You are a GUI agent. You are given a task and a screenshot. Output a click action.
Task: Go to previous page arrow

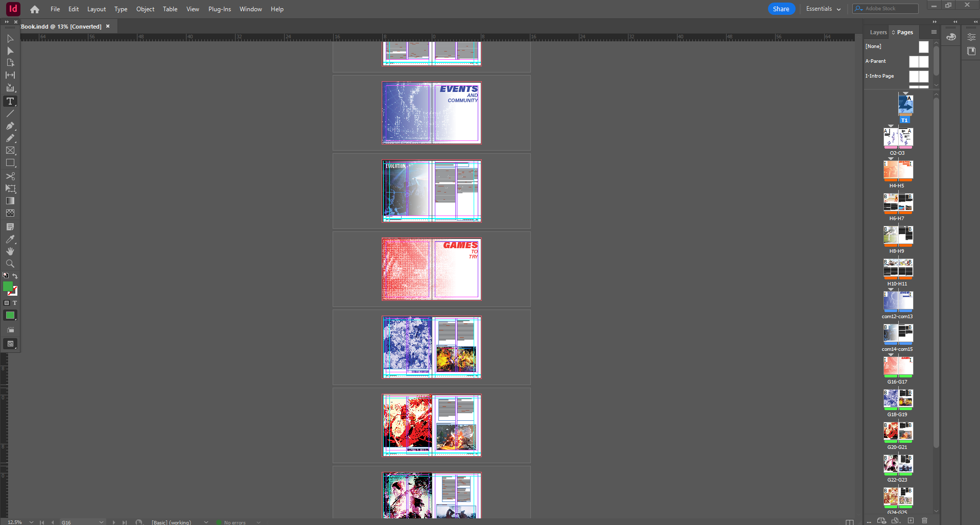coord(53,522)
